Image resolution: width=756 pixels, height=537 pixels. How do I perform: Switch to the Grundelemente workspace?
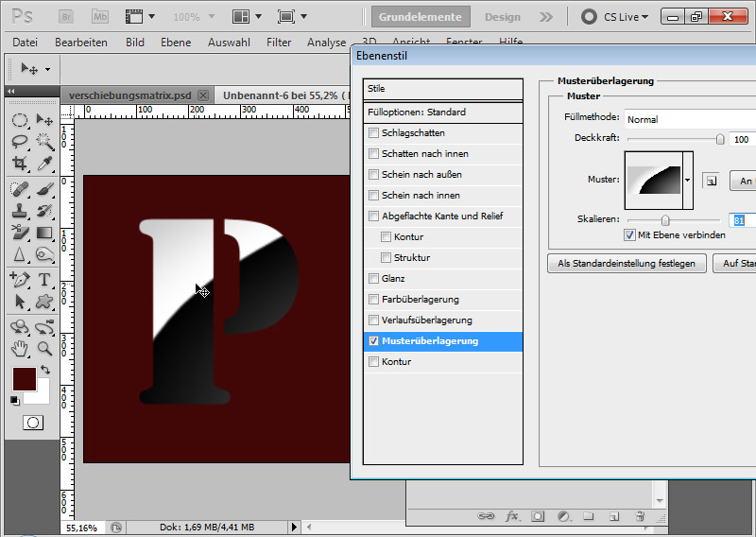point(420,17)
